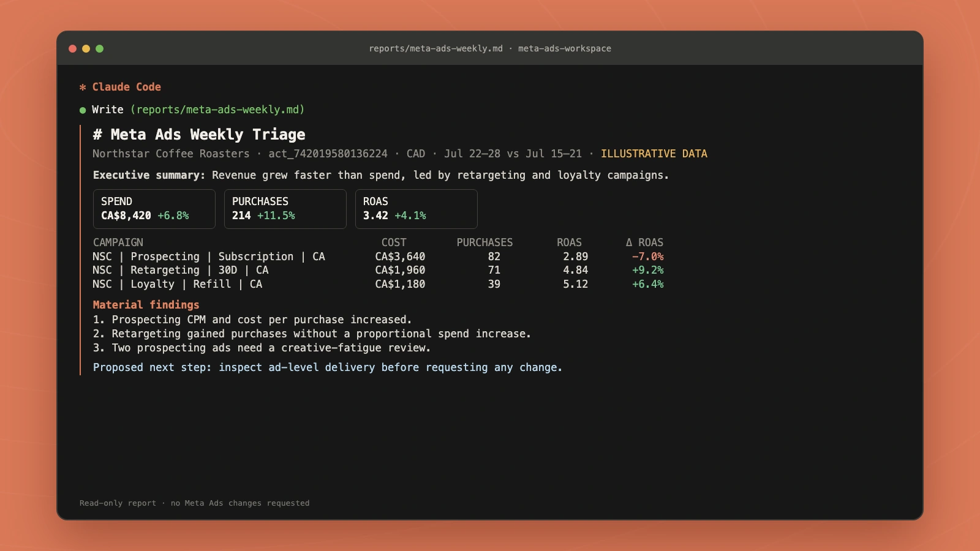The image size is (980, 551).
Task: Maximize the window using the green title-bar button
Action: click(99, 48)
